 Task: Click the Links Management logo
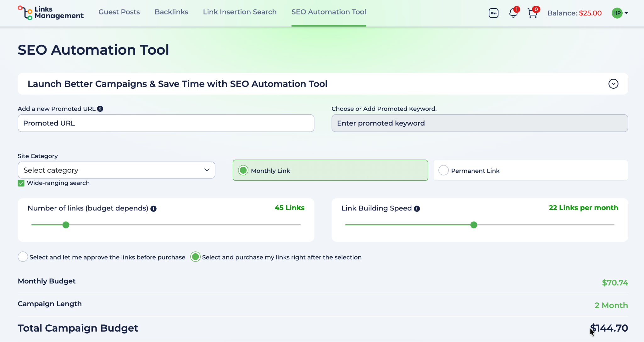[x=51, y=13]
